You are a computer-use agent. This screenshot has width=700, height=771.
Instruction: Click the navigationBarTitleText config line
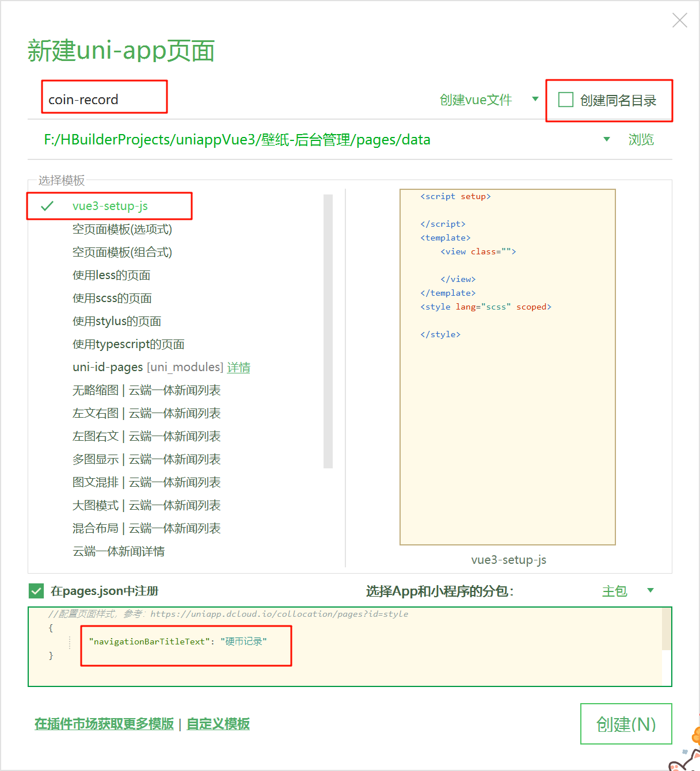point(178,642)
